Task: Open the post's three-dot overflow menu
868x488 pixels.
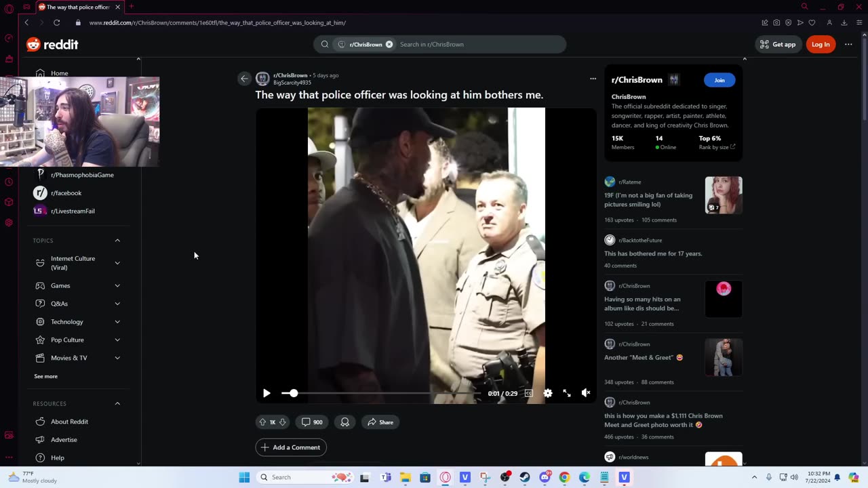Action: point(593,79)
